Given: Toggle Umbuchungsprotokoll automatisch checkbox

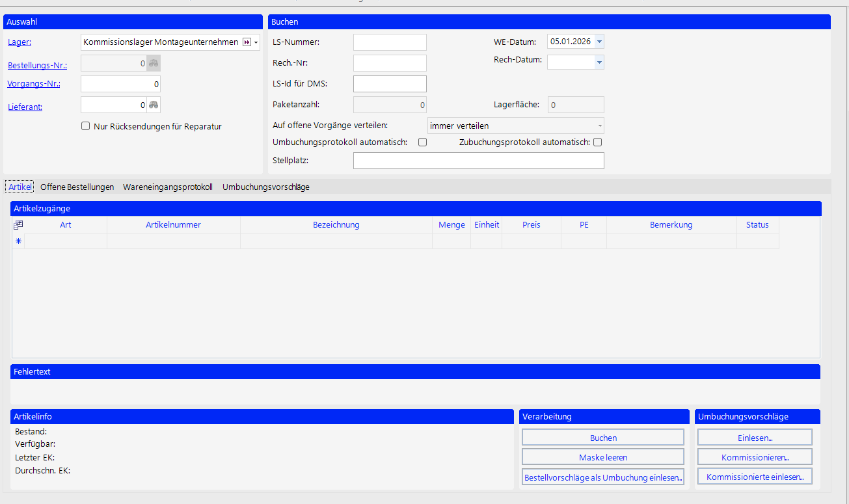Looking at the screenshot, I should click(x=422, y=142).
